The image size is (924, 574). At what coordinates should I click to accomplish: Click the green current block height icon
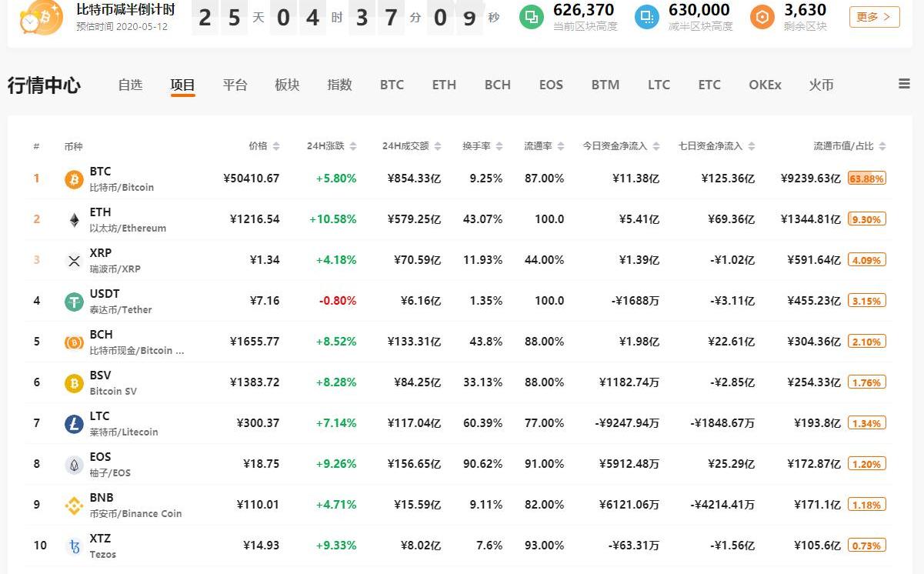531,17
